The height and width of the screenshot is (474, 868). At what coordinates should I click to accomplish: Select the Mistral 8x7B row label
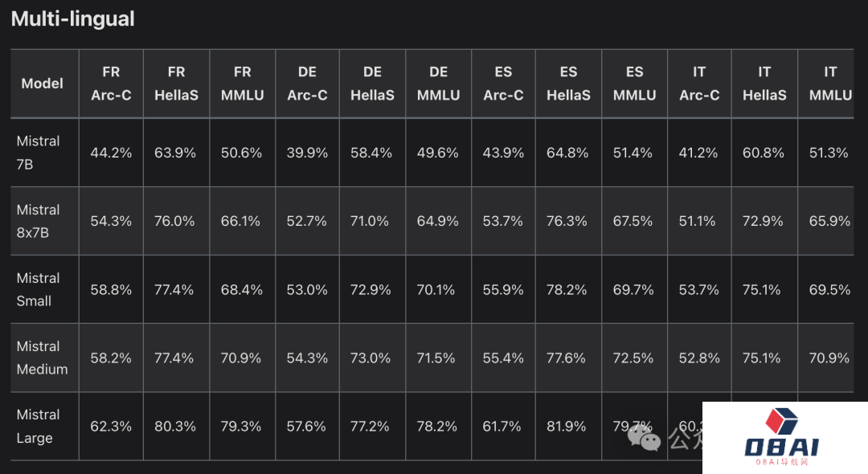click(x=39, y=221)
